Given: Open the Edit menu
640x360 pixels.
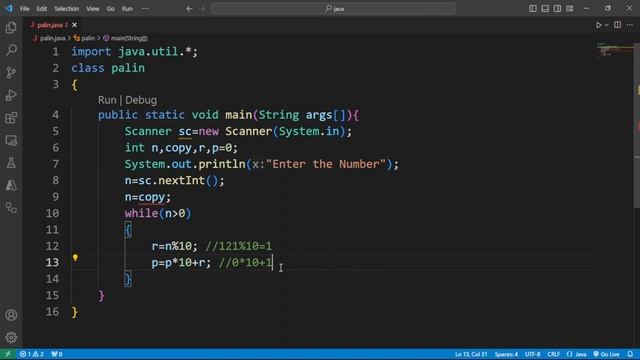Looking at the screenshot, I should pos(42,9).
